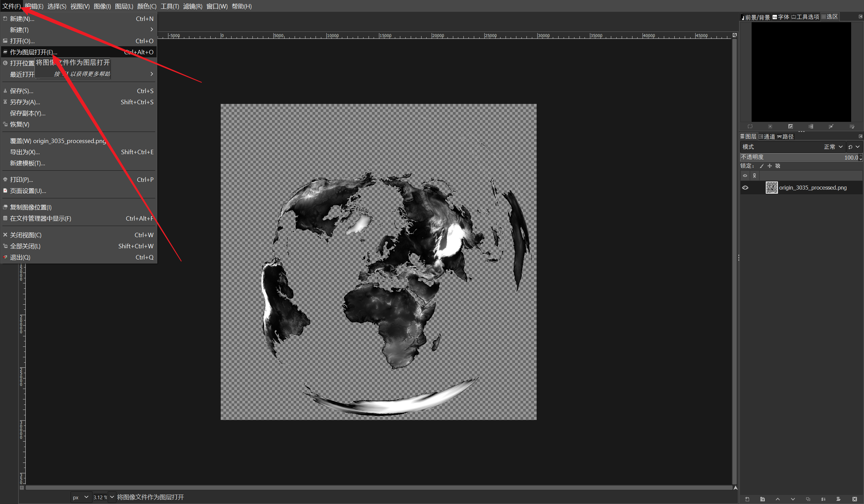
Task: Toggle lock alpha channel
Action: pyautogui.click(x=778, y=166)
